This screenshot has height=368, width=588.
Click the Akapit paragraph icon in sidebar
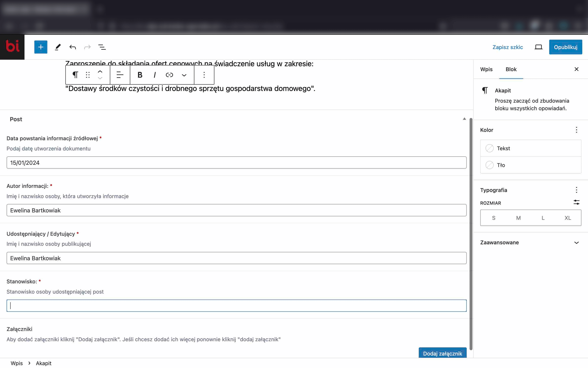click(485, 90)
